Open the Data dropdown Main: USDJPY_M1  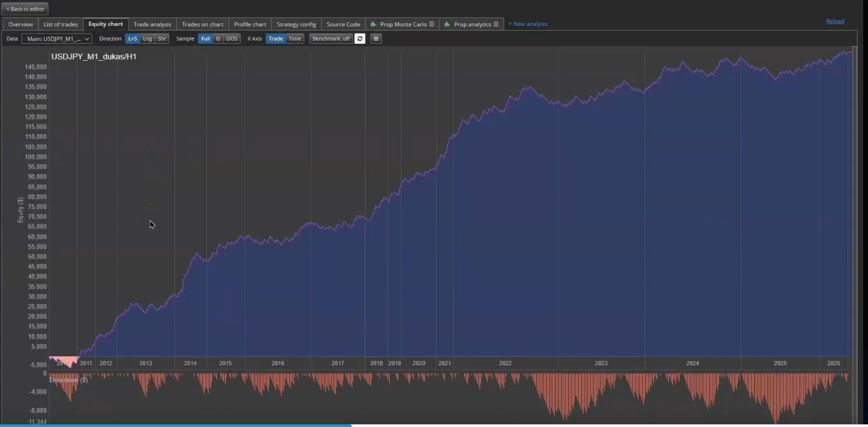(57, 39)
